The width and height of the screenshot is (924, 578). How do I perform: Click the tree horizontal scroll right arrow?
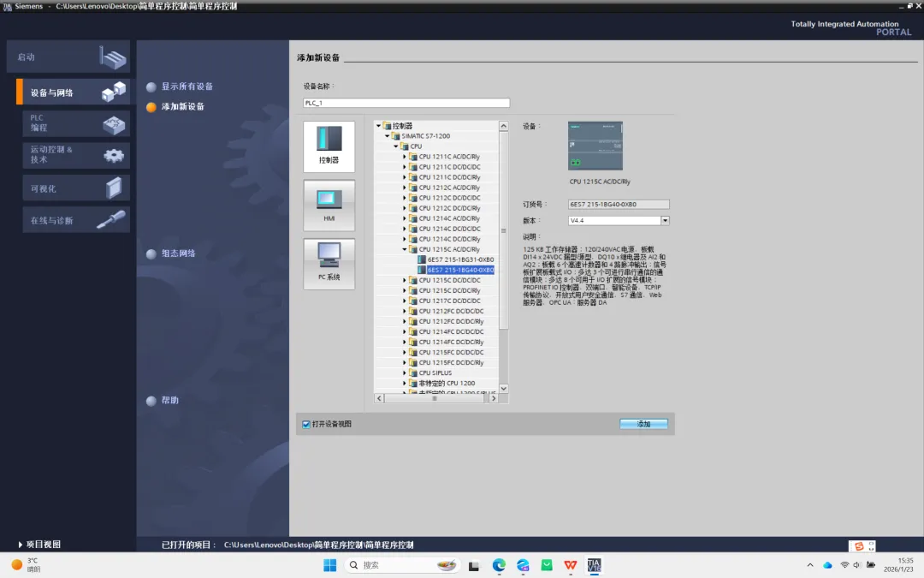point(494,399)
